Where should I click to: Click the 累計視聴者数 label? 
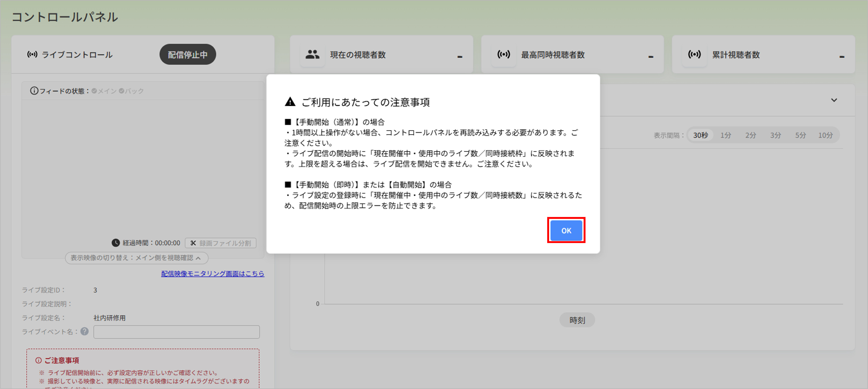pos(736,55)
